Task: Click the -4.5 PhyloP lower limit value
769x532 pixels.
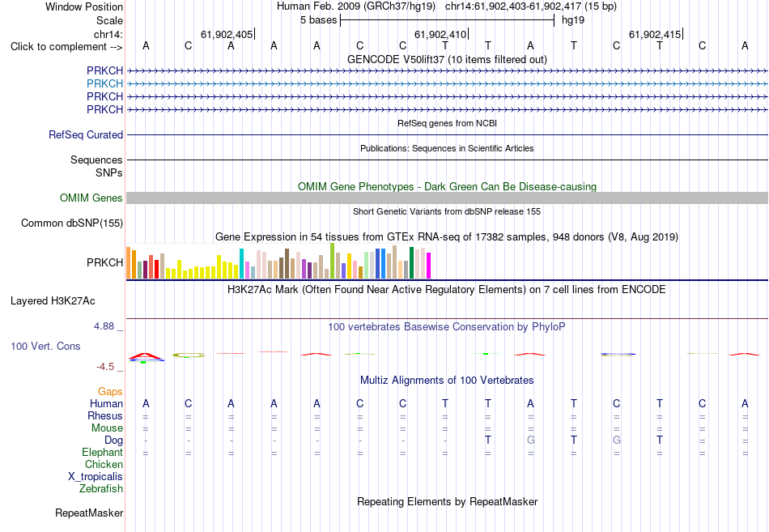Action: [105, 367]
